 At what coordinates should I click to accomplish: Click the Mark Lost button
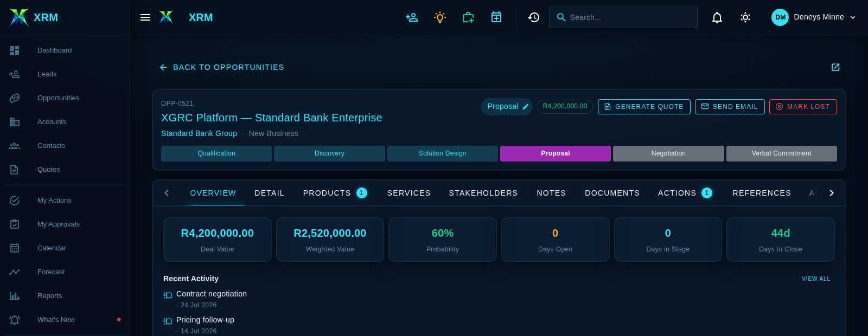803,107
